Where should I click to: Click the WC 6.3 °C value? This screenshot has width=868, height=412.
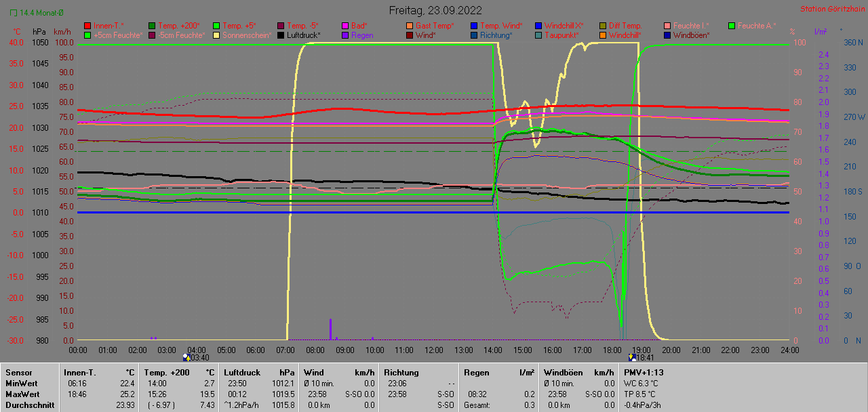[641, 384]
